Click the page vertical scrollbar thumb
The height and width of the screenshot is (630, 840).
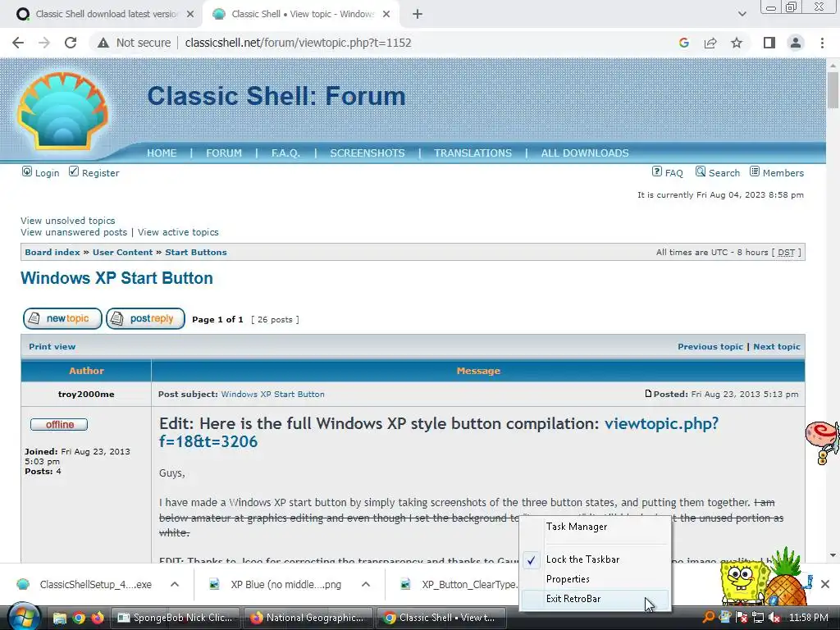click(833, 90)
